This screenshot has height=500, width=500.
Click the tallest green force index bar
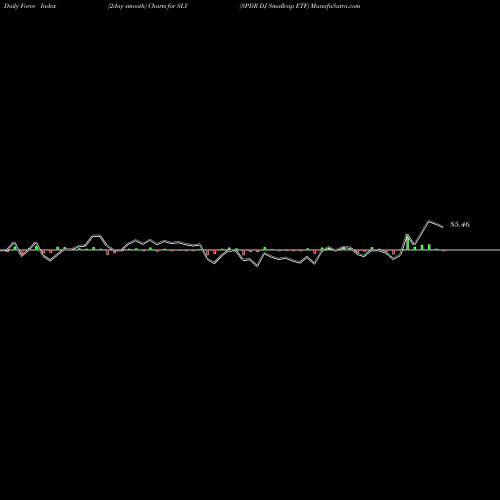407,243
